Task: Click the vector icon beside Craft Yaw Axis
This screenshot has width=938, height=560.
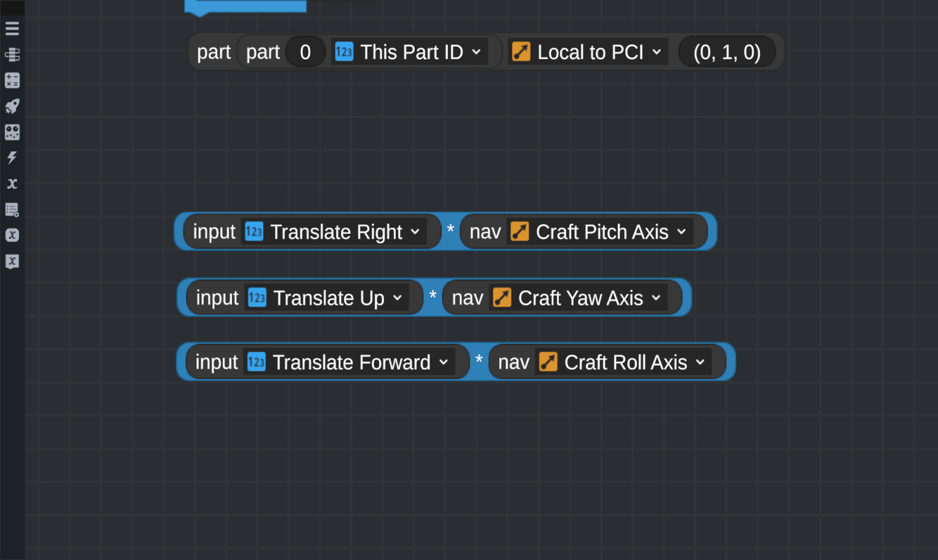Action: [x=502, y=298]
